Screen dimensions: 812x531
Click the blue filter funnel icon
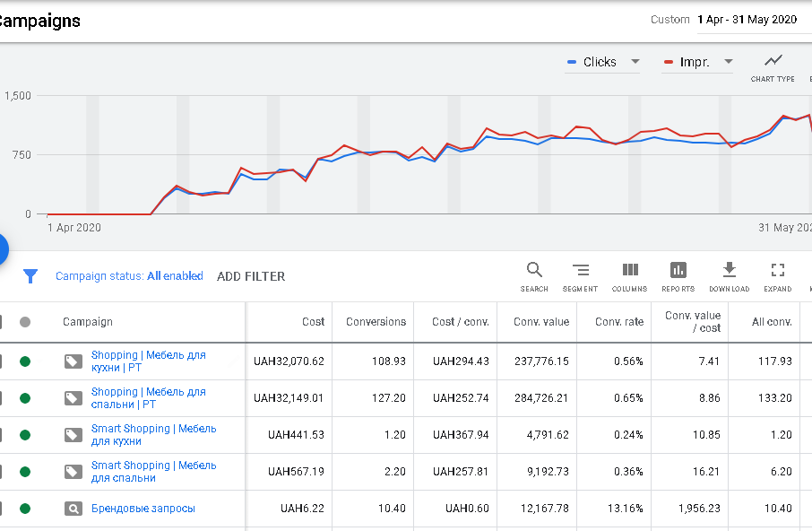(x=30, y=276)
